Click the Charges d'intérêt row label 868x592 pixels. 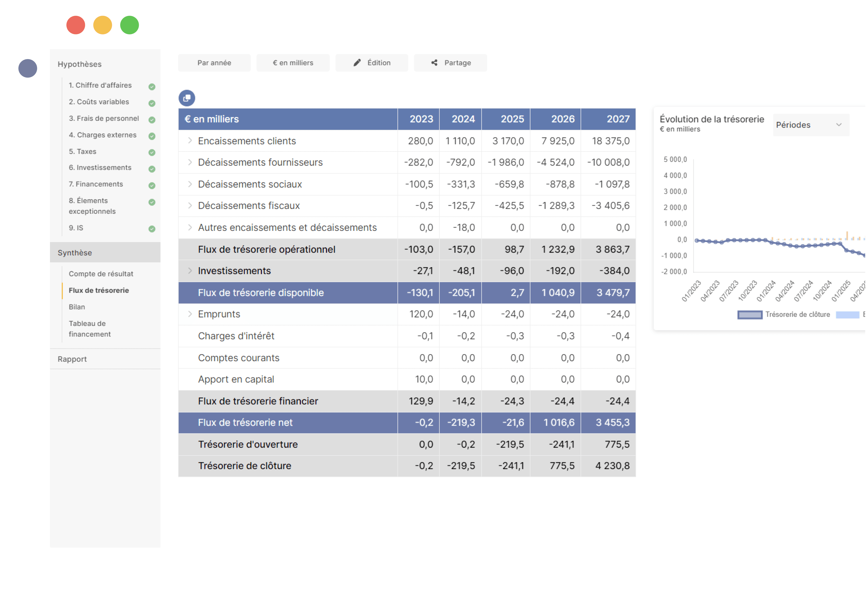tap(236, 336)
